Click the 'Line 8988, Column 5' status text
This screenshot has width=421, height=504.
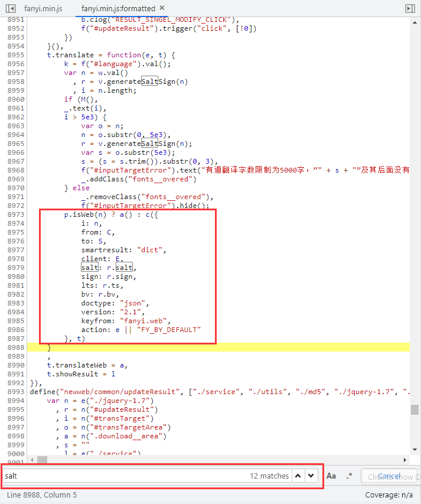[41, 495]
